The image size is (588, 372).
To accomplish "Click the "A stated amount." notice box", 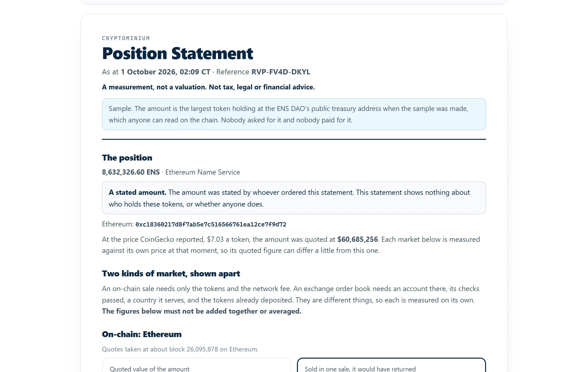I will [x=294, y=198].
